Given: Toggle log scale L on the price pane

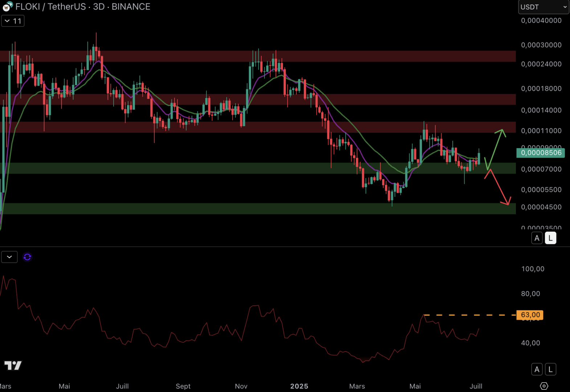Looking at the screenshot, I should (550, 238).
